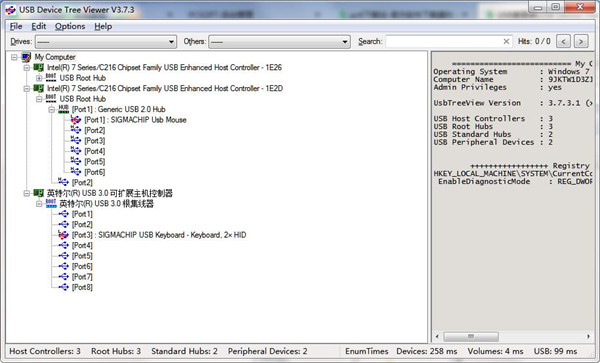
Task: Click the My Computer icon in tree
Action: click(x=26, y=57)
